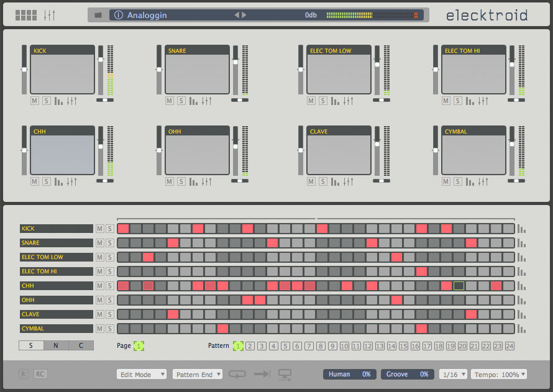The image size is (553, 392).
Task: Open the preset folder browser icon
Action: pos(98,15)
